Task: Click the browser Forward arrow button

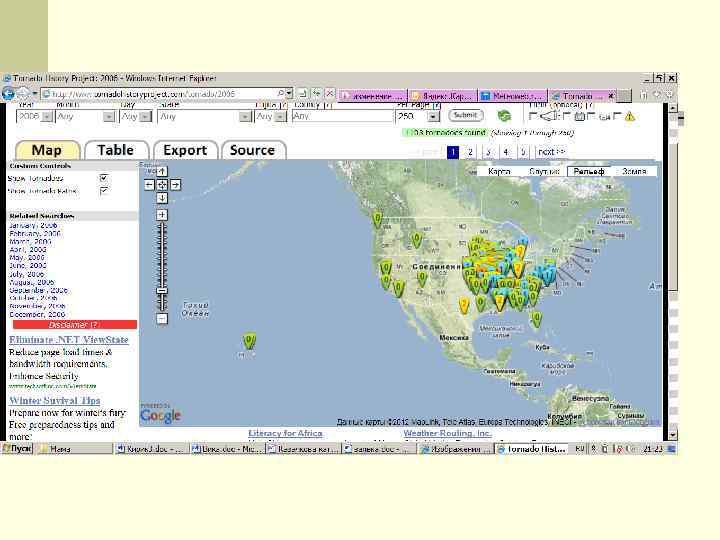Action: point(23,94)
